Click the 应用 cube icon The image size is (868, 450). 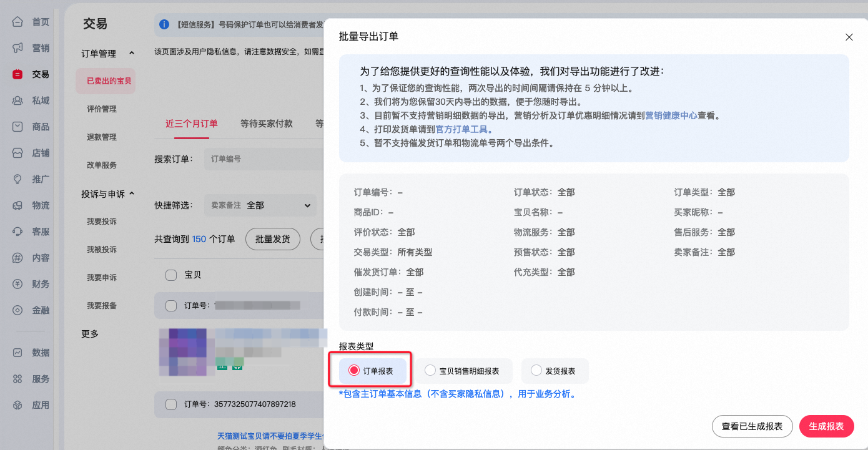18,405
